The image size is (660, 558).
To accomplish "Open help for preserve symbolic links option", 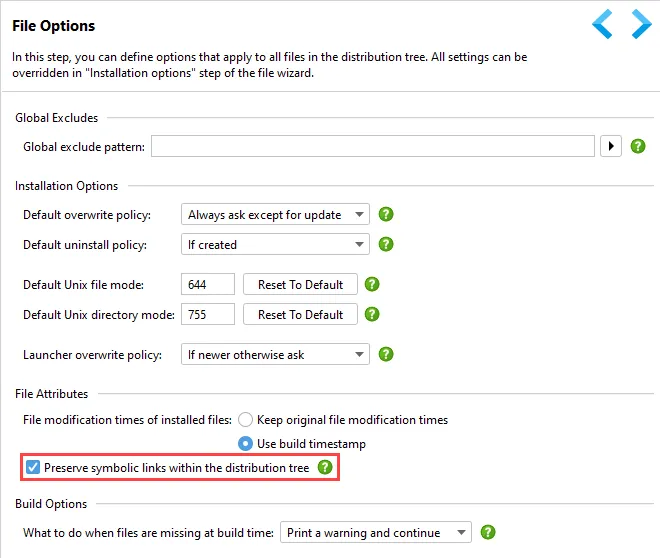I will tap(325, 467).
